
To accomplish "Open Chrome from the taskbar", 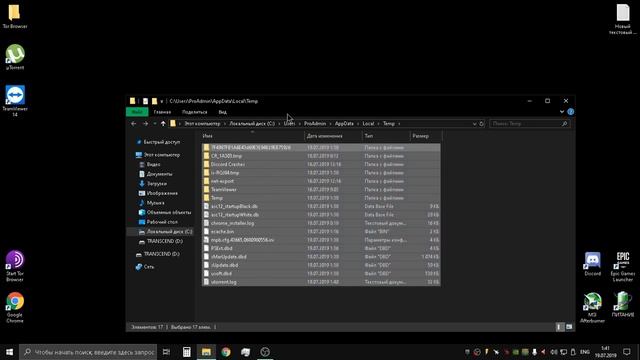I will [226, 352].
